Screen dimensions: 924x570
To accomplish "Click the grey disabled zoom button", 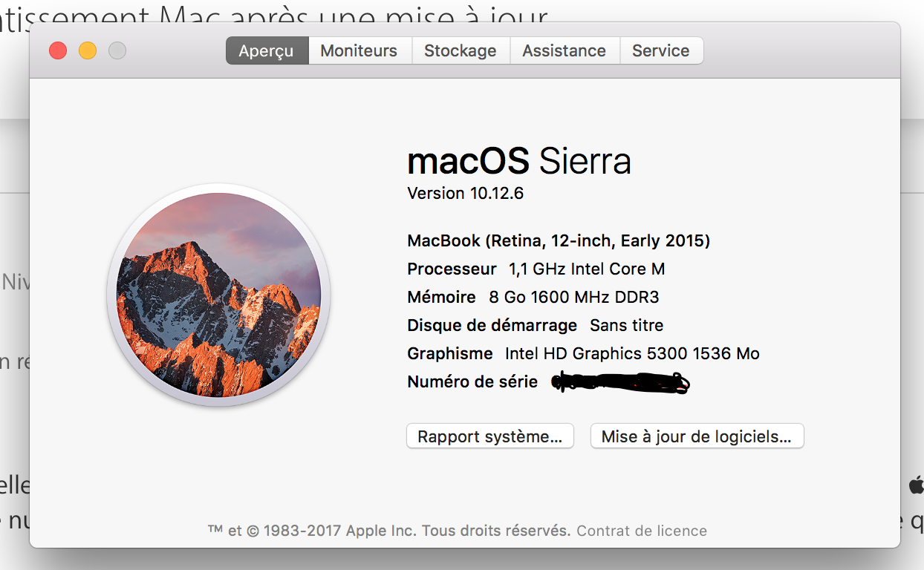I will 117,50.
